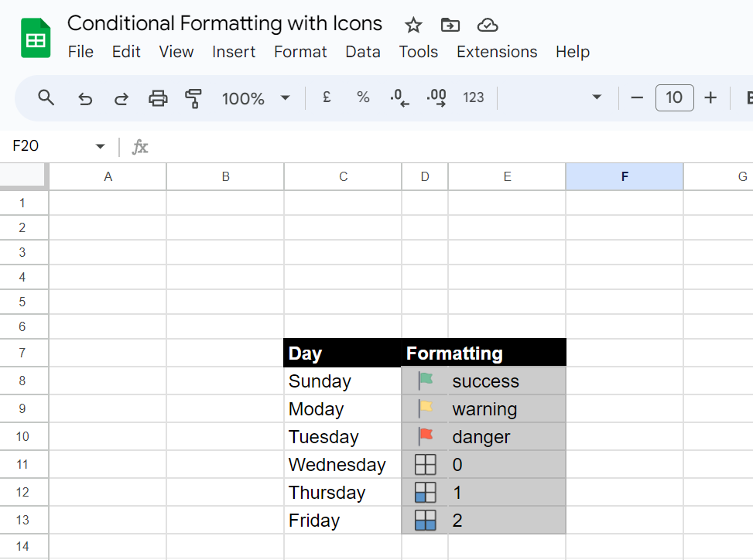Viewport: 753px width, 560px height.
Task: Undo the last action
Action: pos(85,99)
